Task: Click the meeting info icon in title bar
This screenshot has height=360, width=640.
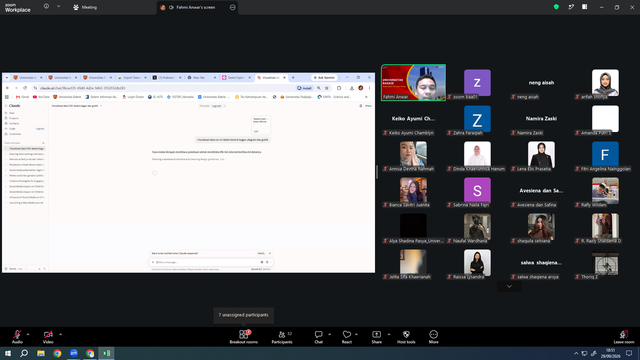Action: tap(47, 7)
